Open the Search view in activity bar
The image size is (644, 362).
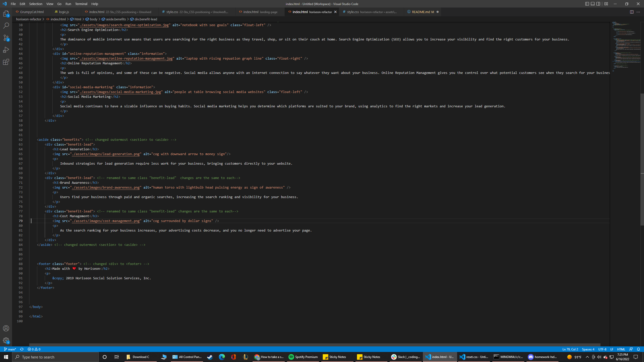click(6, 26)
